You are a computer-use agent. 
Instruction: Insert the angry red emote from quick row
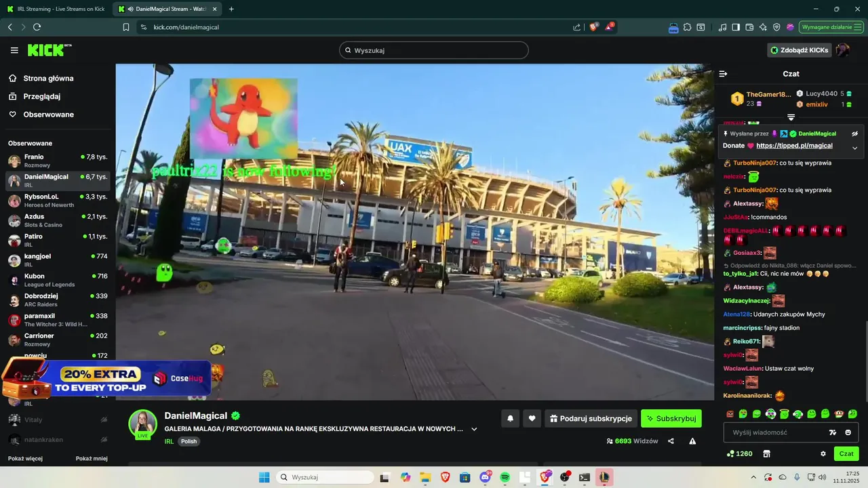730,413
